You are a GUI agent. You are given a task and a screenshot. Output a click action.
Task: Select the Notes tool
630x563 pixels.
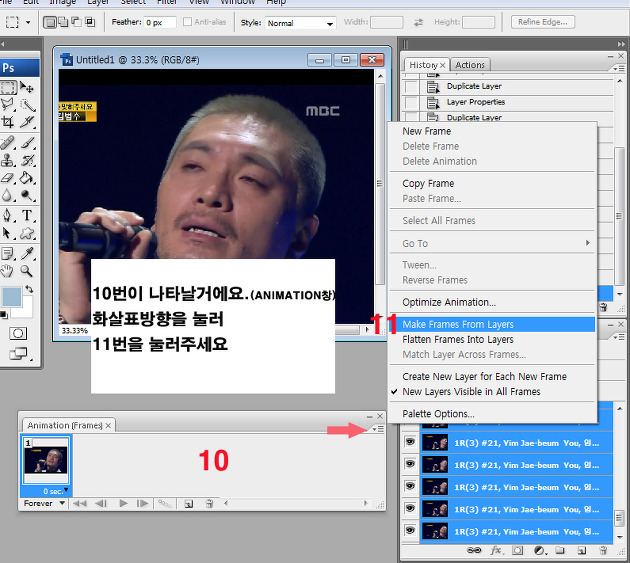click(8, 254)
